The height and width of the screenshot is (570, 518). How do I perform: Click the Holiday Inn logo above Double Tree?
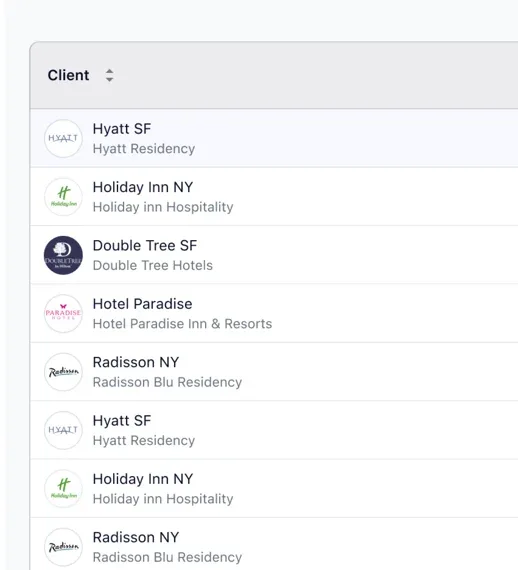point(63,197)
